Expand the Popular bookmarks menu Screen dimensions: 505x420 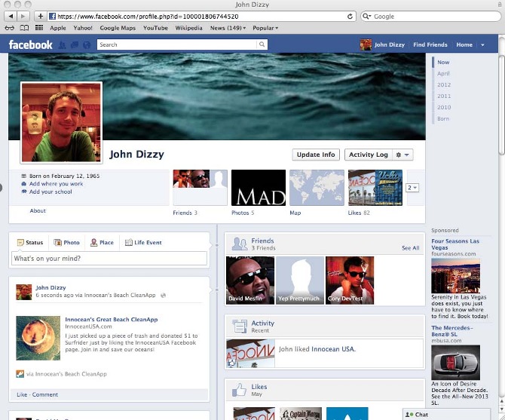coord(265,28)
